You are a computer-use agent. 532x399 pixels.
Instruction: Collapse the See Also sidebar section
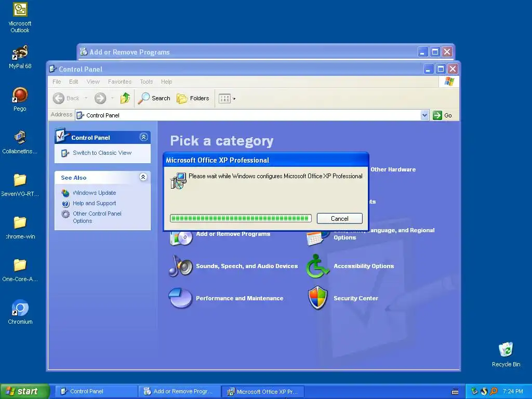coord(143,177)
